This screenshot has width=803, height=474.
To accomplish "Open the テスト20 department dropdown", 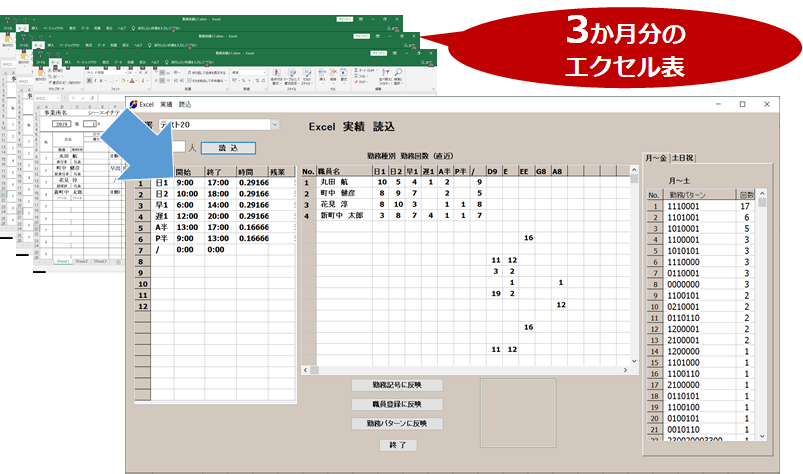I will click(276, 124).
